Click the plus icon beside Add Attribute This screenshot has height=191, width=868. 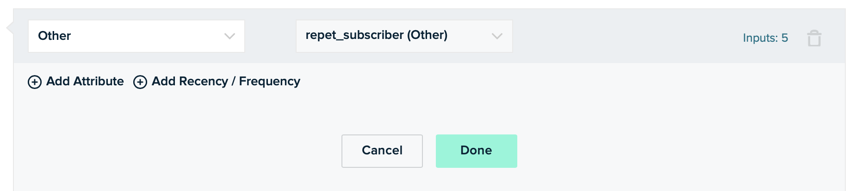[35, 82]
